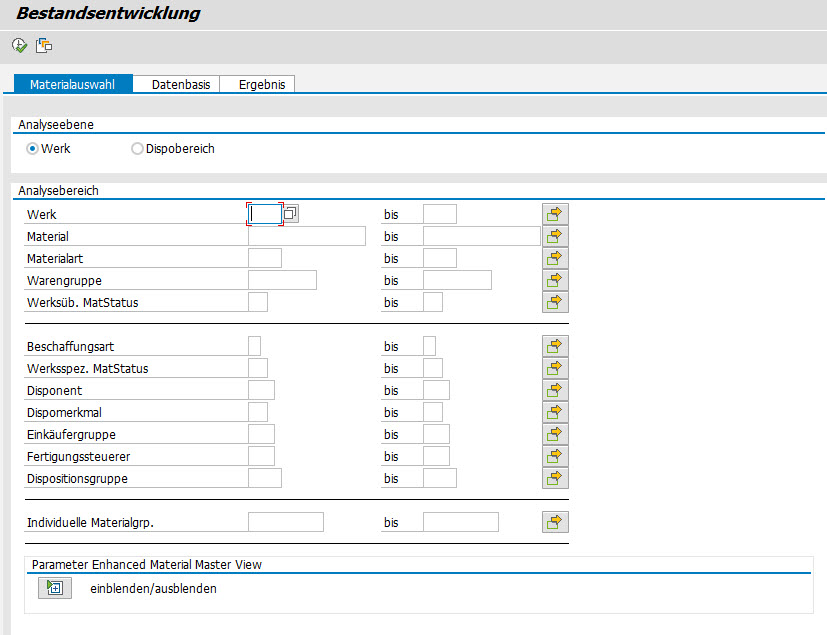Image resolution: width=827 pixels, height=635 pixels.
Task: Open the Materialauswahl tab
Action: pos(72,84)
